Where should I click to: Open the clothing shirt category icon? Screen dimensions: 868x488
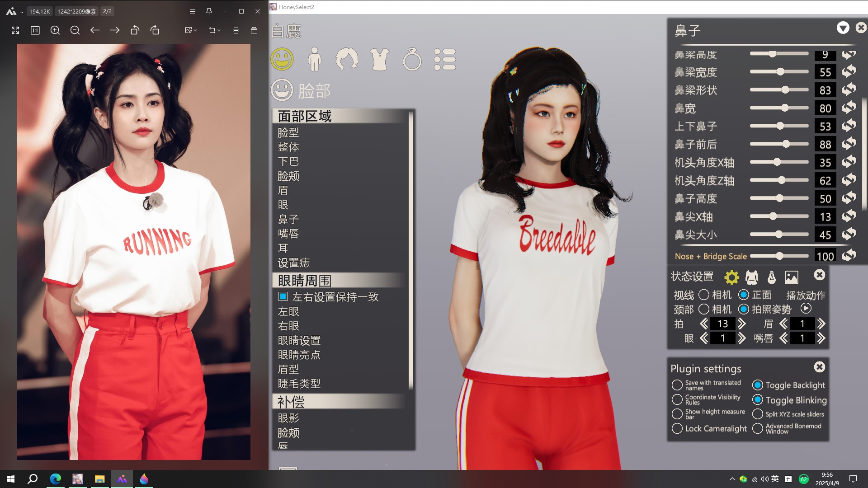(x=379, y=60)
